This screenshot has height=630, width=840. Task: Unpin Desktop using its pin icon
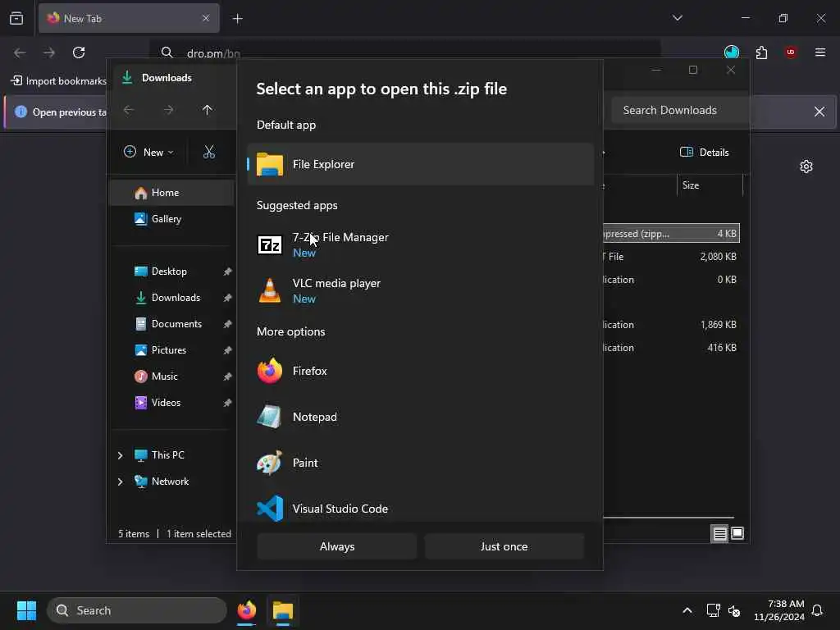(228, 272)
